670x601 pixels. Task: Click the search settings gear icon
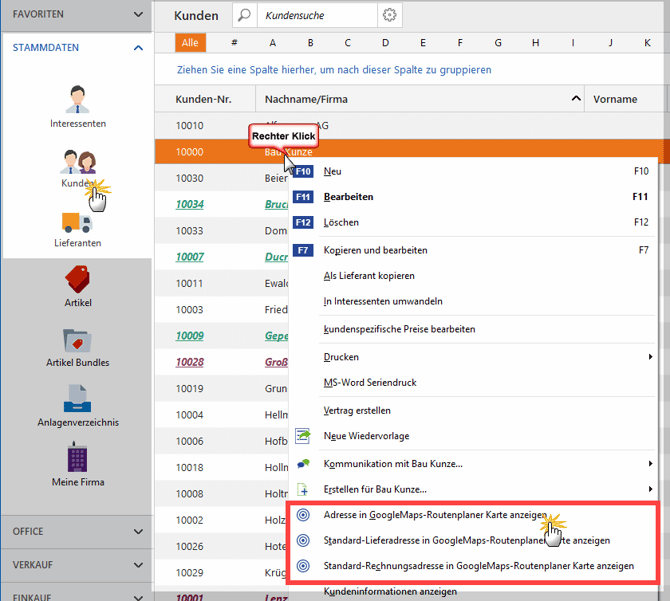(x=390, y=15)
